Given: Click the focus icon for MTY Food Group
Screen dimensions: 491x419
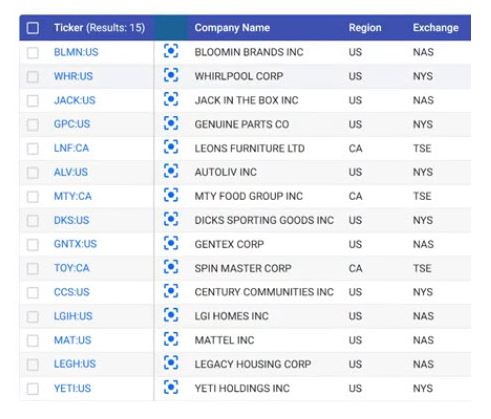Looking at the screenshot, I should pyautogui.click(x=171, y=195).
